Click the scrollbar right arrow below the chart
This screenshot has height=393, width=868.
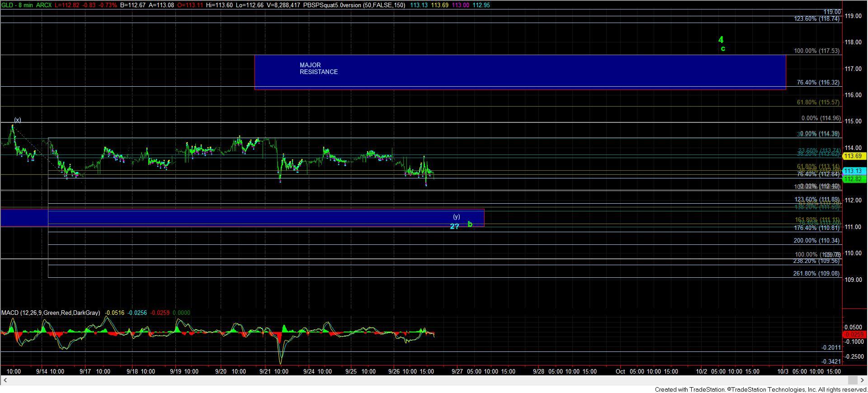[x=863, y=380]
